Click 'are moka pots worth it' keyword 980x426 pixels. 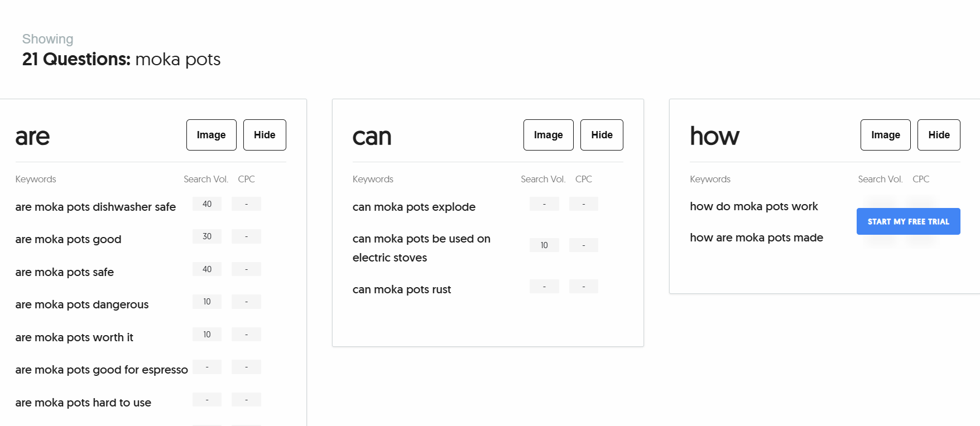(74, 337)
